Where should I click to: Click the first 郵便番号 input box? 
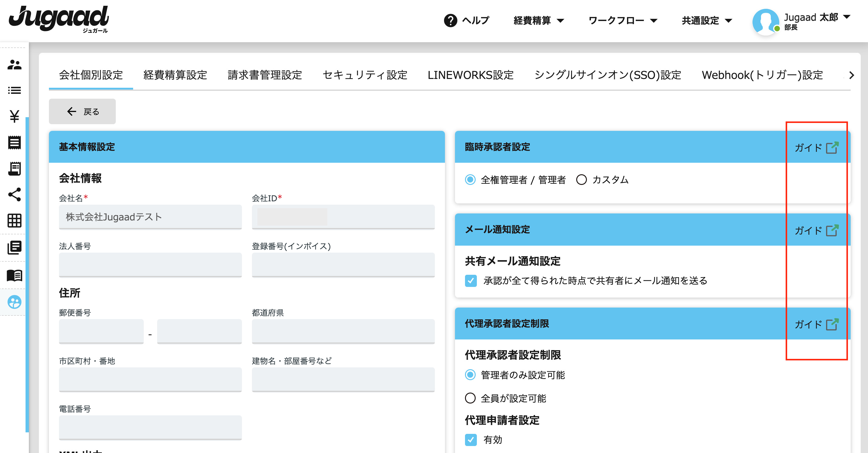(102, 332)
